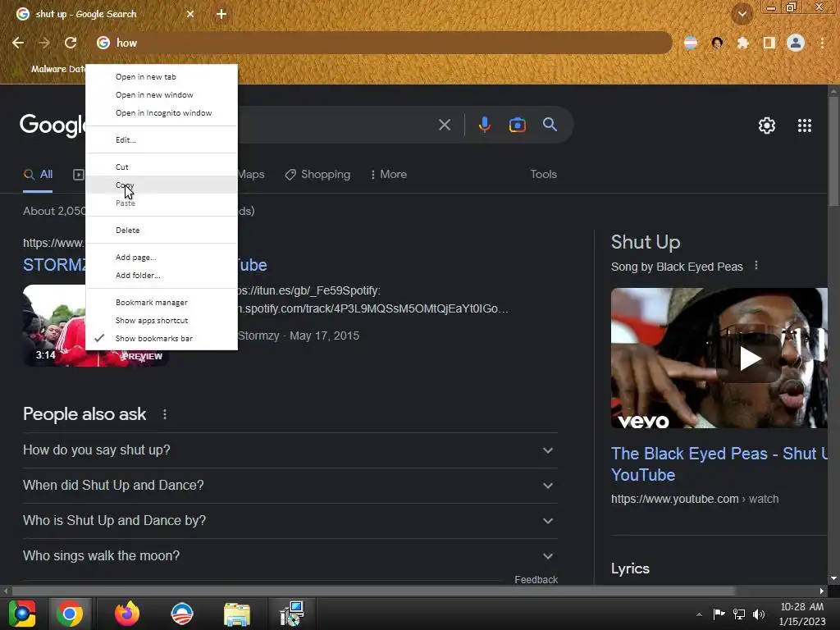Screen dimensions: 840x630
Task: Select the All results tab
Action: pyautogui.click(x=38, y=174)
